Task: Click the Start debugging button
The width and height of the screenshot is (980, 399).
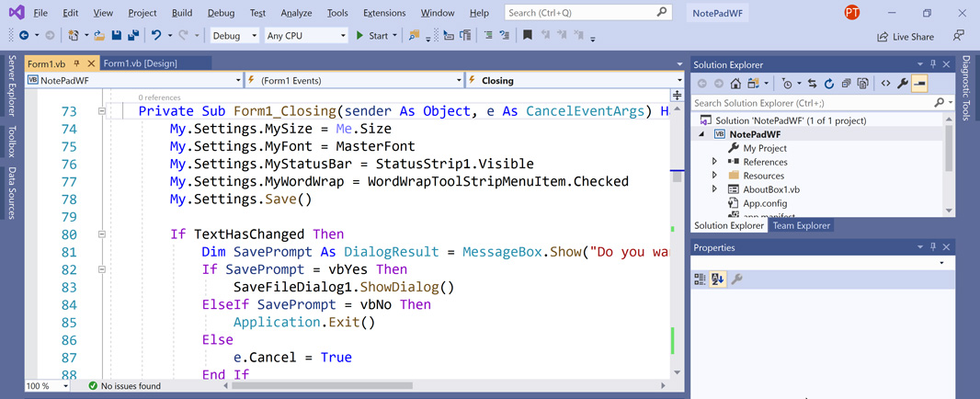Action: 371,36
